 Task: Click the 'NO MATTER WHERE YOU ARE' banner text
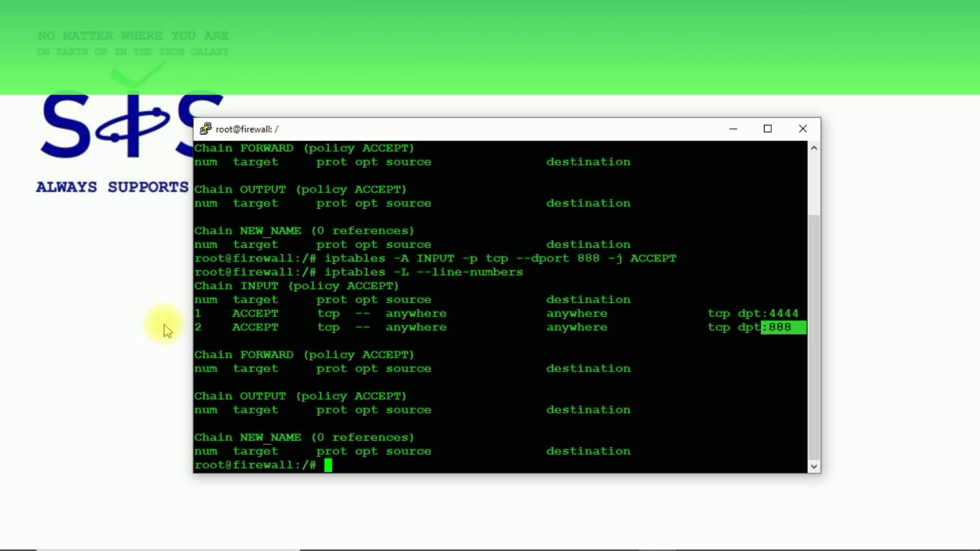point(133,36)
